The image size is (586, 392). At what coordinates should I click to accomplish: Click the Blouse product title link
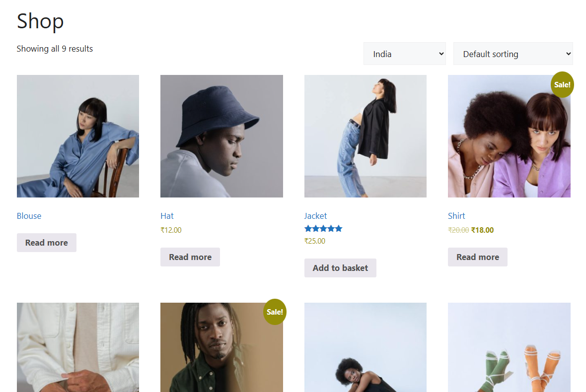click(x=29, y=216)
